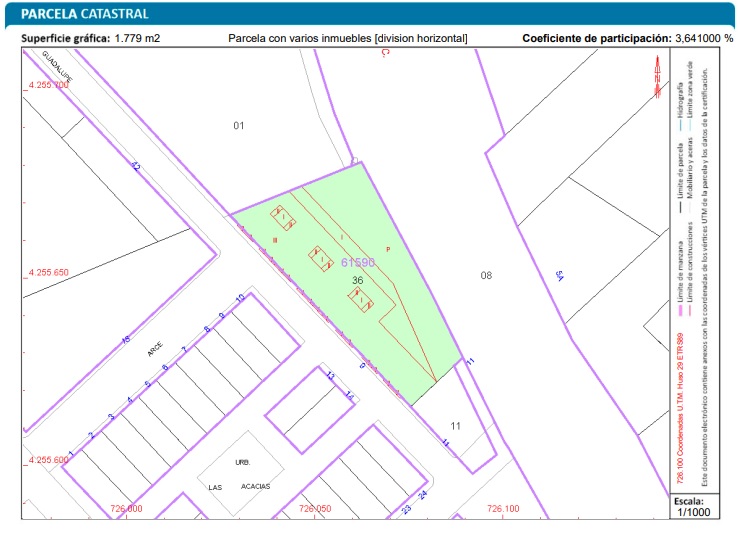Click the purple block number 61590
The image size is (741, 542).
(357, 263)
